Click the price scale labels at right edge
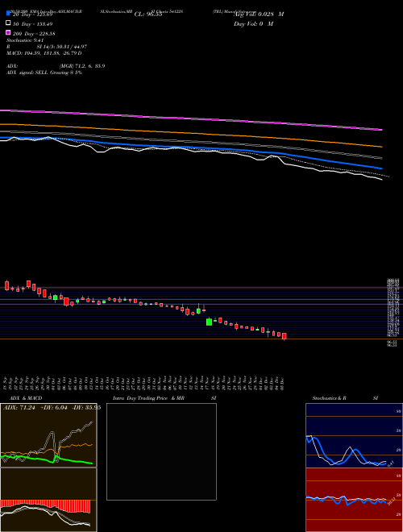 coord(393,313)
